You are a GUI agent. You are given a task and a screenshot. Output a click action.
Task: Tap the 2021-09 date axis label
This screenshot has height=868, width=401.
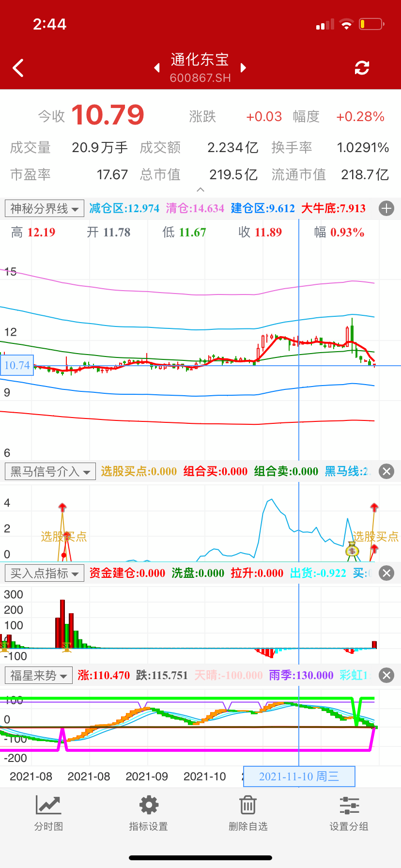(x=147, y=776)
